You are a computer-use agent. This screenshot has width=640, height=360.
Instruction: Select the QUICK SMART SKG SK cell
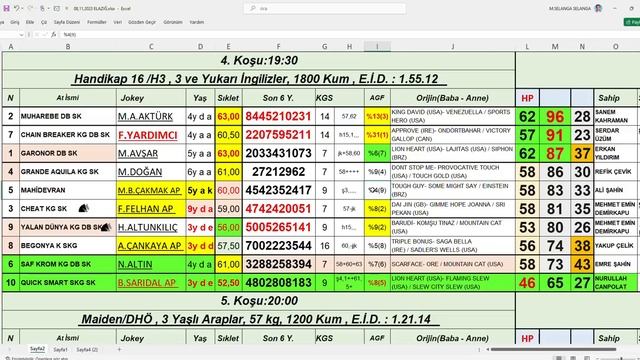click(68, 282)
